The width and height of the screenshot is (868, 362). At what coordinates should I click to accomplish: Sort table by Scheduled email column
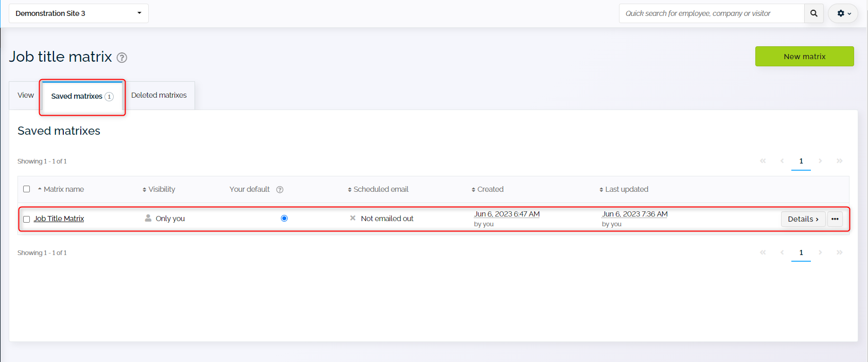(380, 189)
